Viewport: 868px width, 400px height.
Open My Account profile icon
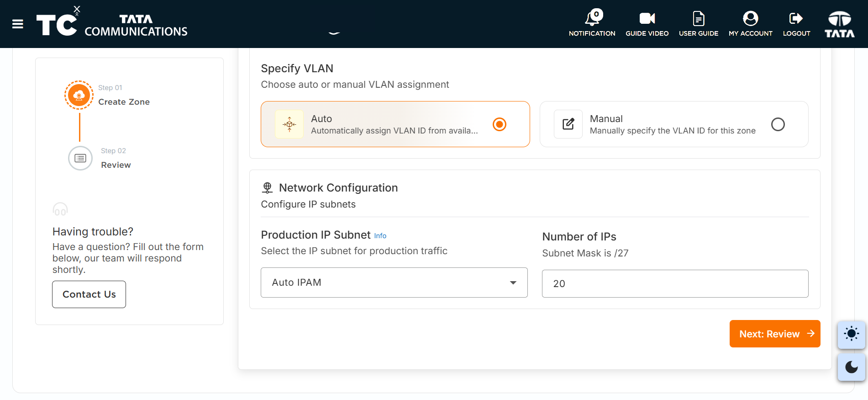[x=751, y=18]
